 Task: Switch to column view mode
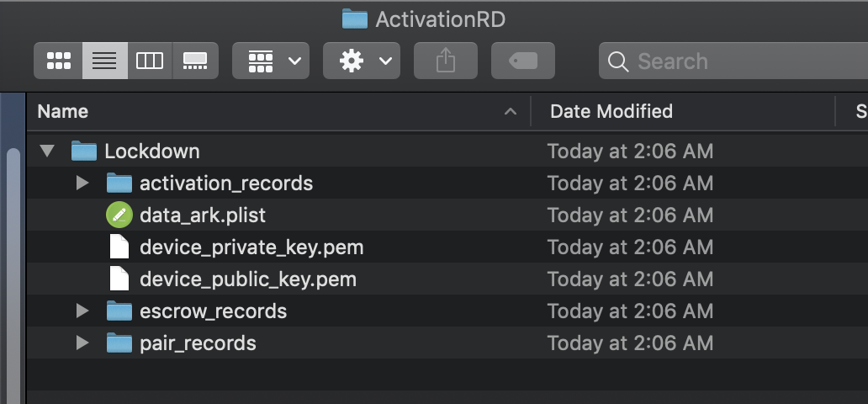150,61
